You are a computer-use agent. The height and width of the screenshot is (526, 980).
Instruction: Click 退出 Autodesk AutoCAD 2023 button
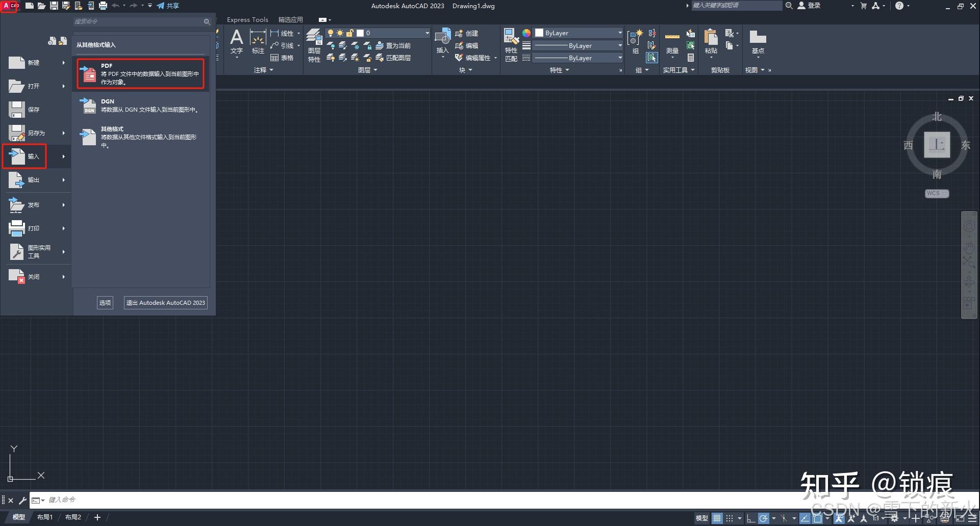tap(166, 303)
